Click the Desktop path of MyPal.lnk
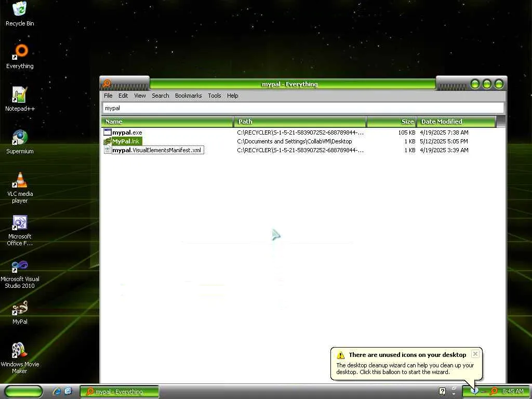 (x=295, y=141)
